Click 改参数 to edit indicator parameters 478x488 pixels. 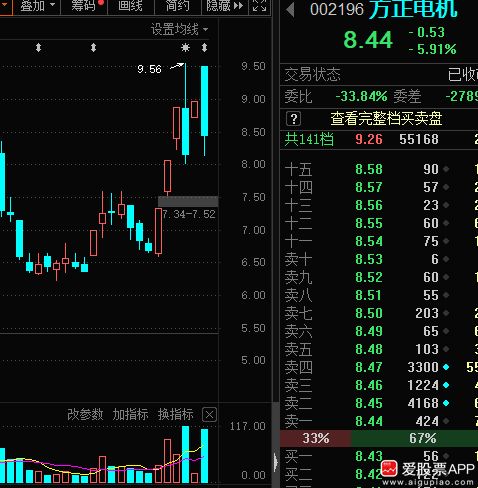point(85,415)
